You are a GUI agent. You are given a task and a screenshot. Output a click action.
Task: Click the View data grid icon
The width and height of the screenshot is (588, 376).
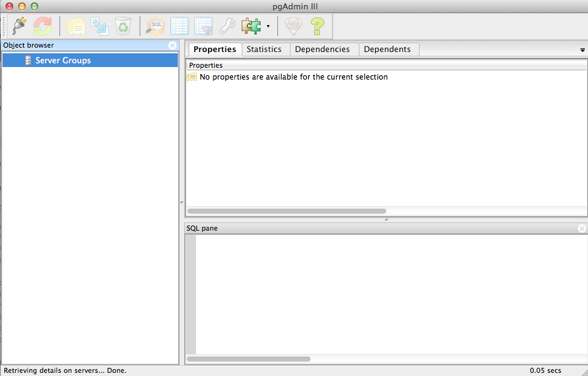[x=180, y=26]
